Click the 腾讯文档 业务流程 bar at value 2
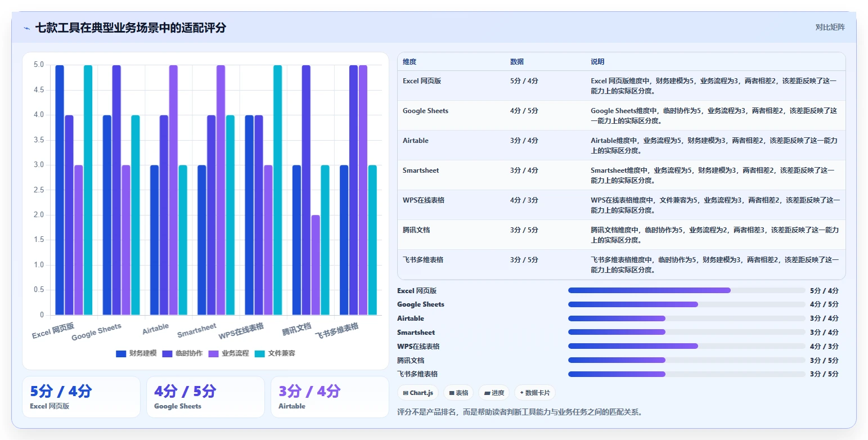This screenshot has width=868, height=440. [316, 265]
